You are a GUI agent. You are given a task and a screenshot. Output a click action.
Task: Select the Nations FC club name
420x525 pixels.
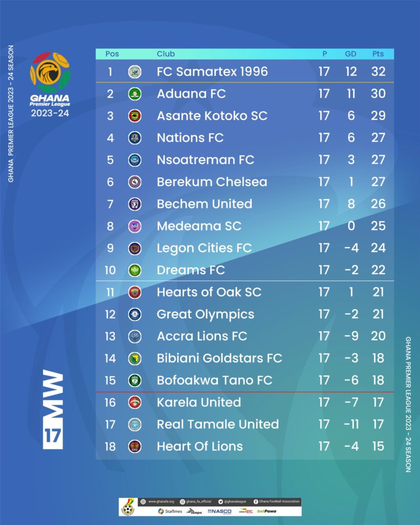[x=190, y=137]
